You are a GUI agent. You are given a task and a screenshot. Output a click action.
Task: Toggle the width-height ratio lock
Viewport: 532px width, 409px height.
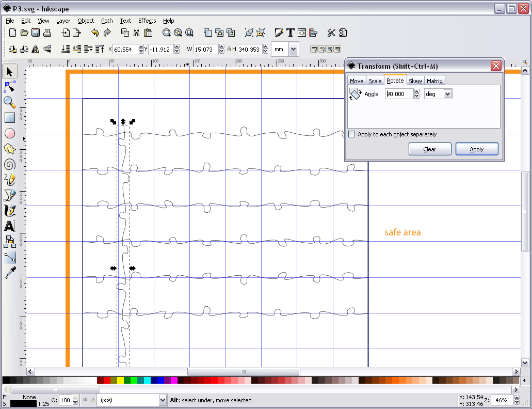[x=229, y=49]
